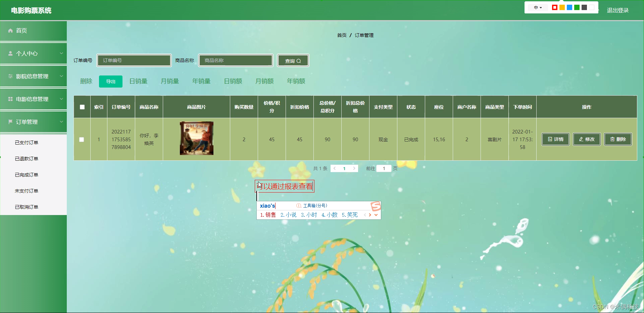Expand the 个人中心 menu chevron
This screenshot has width=644, height=313.
click(61, 53)
